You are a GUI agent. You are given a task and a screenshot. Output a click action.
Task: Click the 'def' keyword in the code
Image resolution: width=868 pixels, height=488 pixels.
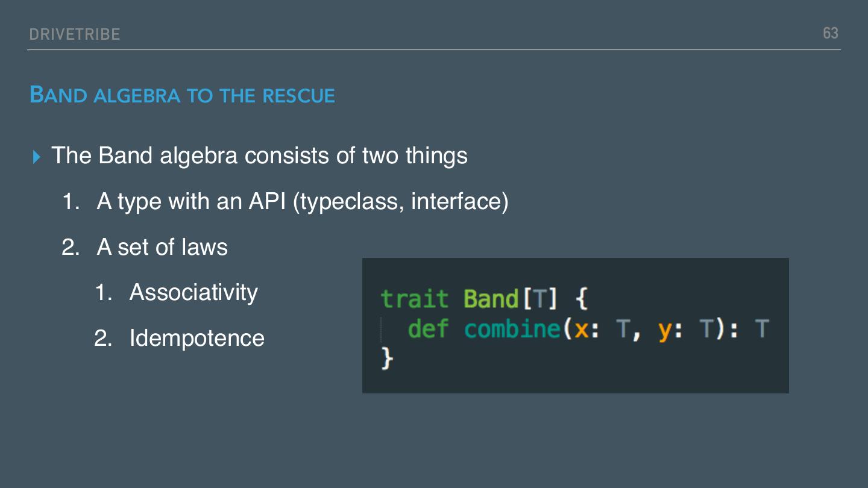click(428, 329)
